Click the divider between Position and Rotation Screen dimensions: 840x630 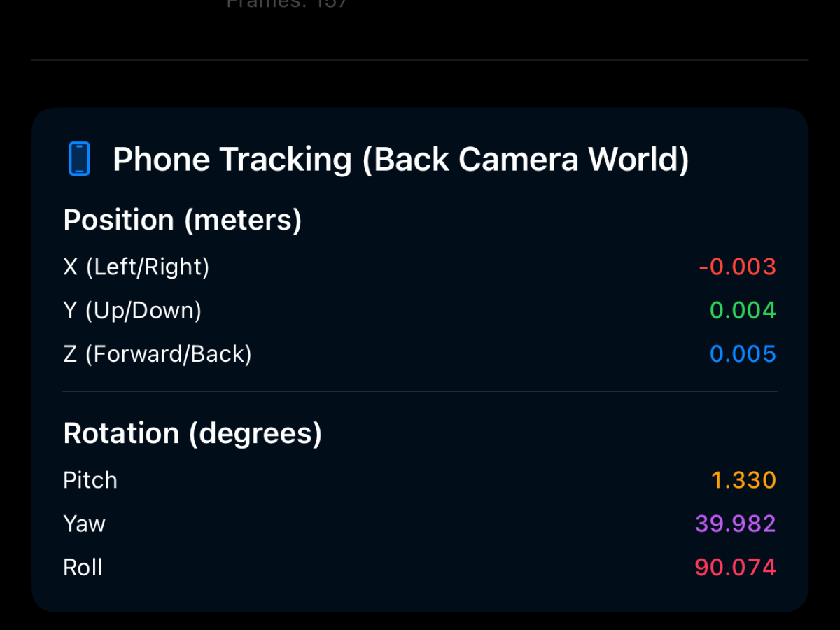pyautogui.click(x=420, y=391)
